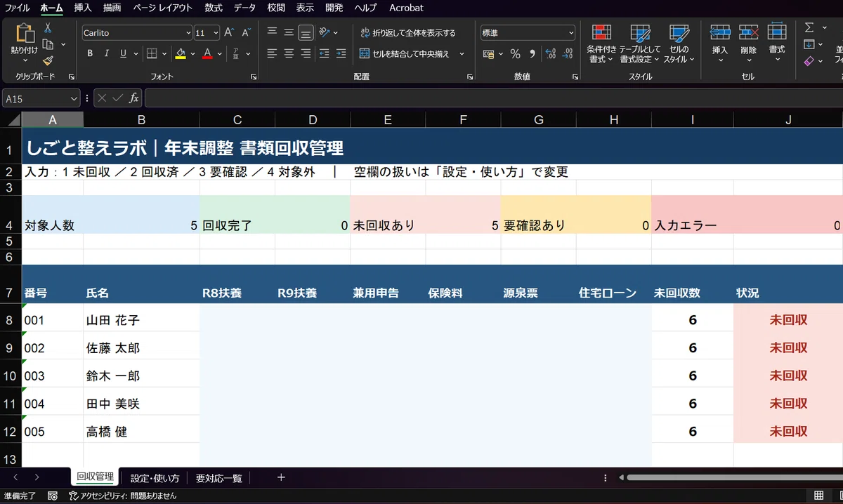
Task: Open the Carlito font name dropdown
Action: point(188,33)
